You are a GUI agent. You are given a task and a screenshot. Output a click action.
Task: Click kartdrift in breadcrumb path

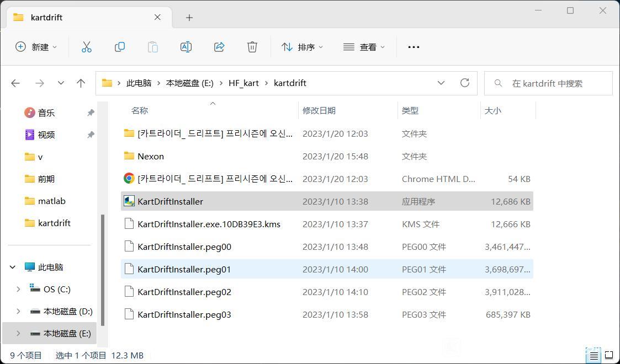(290, 83)
